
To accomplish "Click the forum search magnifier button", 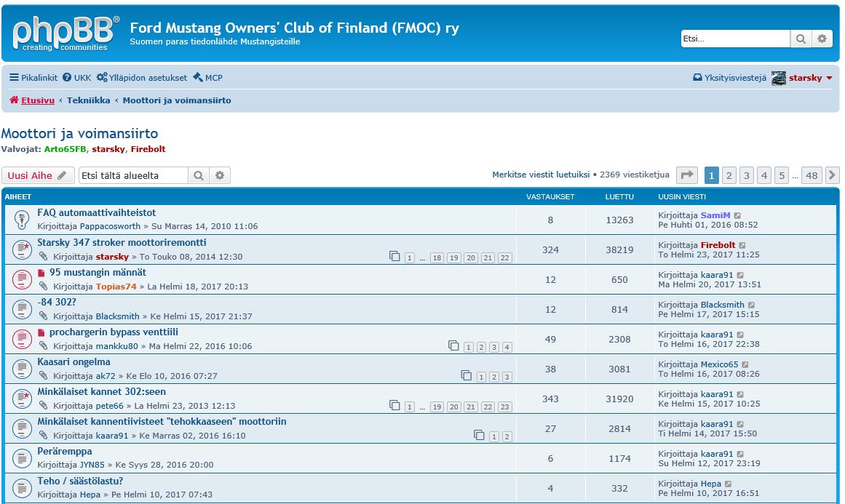I will point(199,175).
